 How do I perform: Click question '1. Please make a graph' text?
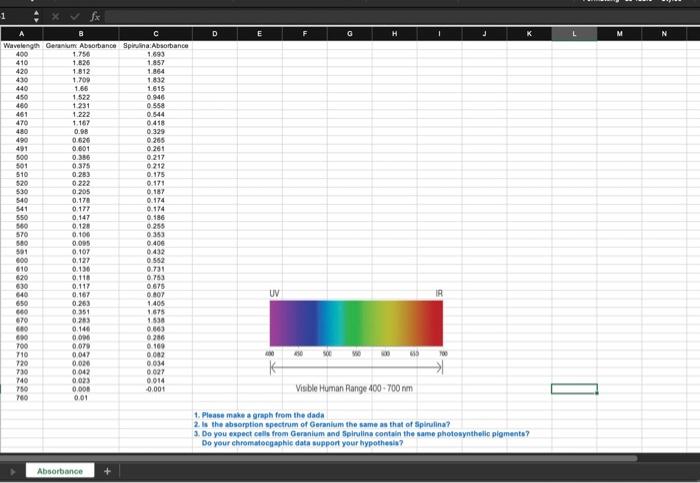pyautogui.click(x=259, y=415)
